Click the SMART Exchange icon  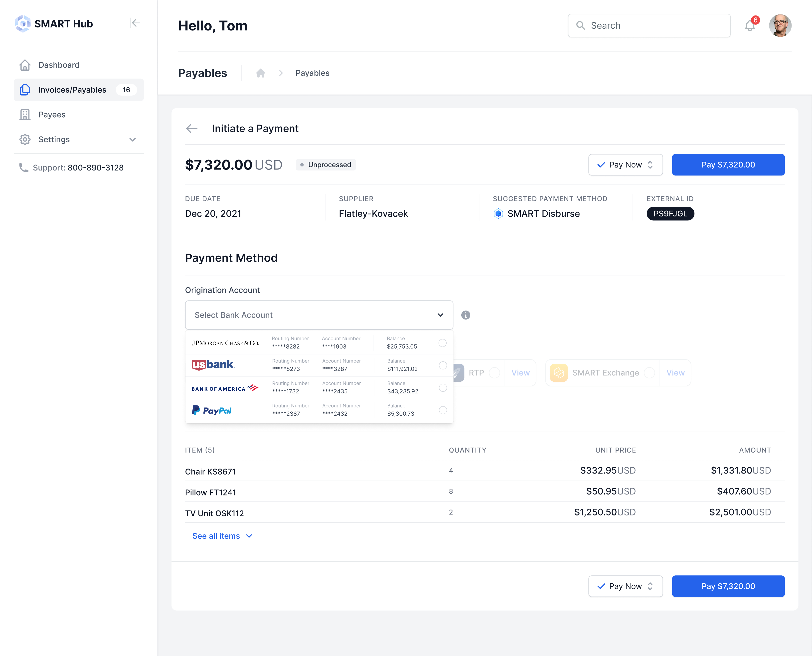pyautogui.click(x=558, y=373)
